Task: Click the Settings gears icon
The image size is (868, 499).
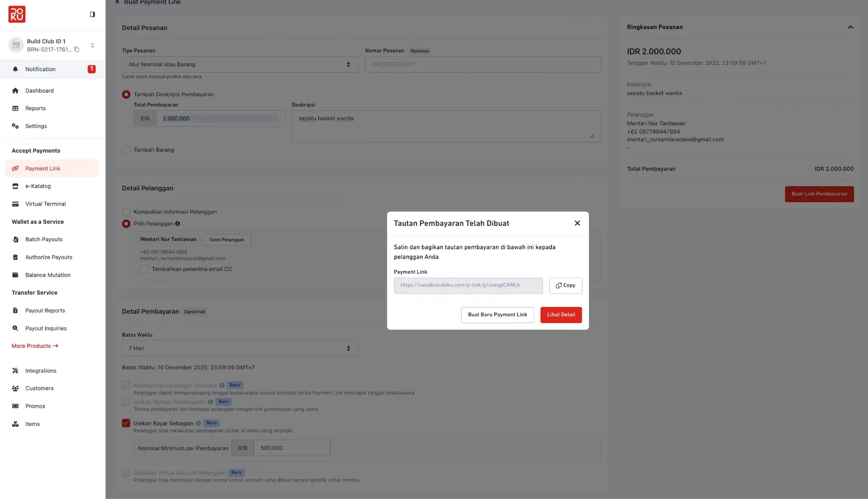Action: (15, 126)
